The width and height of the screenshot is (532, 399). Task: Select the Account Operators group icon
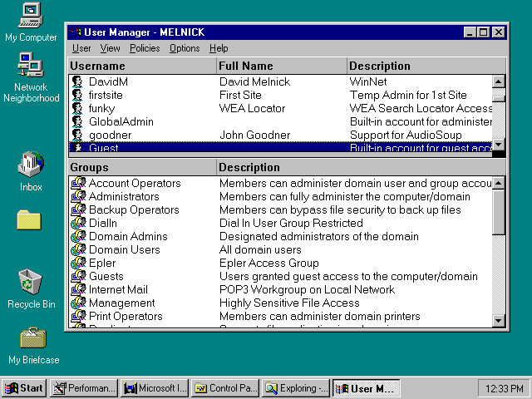[x=78, y=183]
